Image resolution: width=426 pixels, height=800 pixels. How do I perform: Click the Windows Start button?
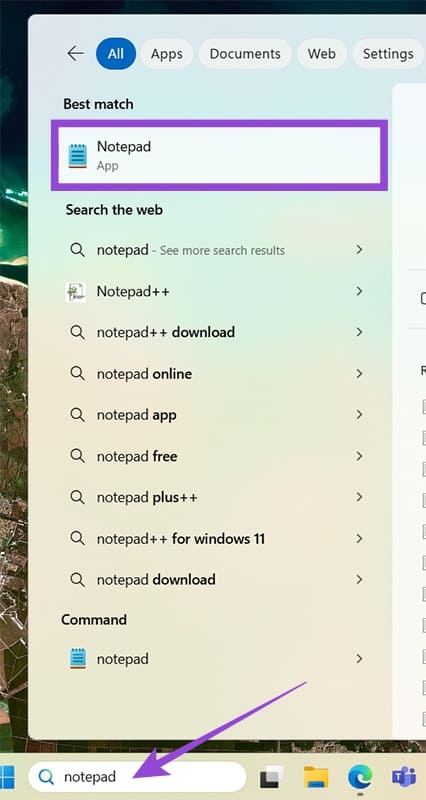(x=7, y=777)
